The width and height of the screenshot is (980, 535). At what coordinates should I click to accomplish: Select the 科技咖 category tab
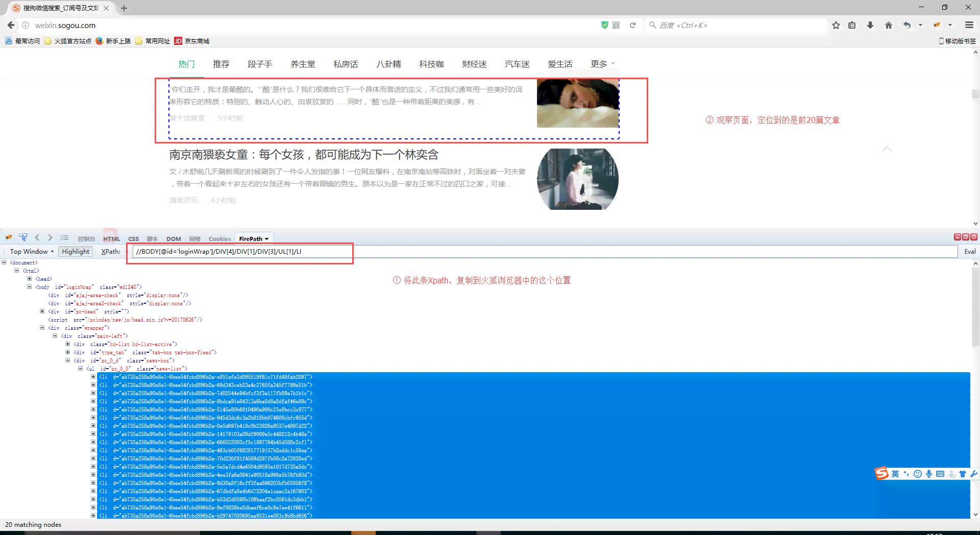point(431,64)
